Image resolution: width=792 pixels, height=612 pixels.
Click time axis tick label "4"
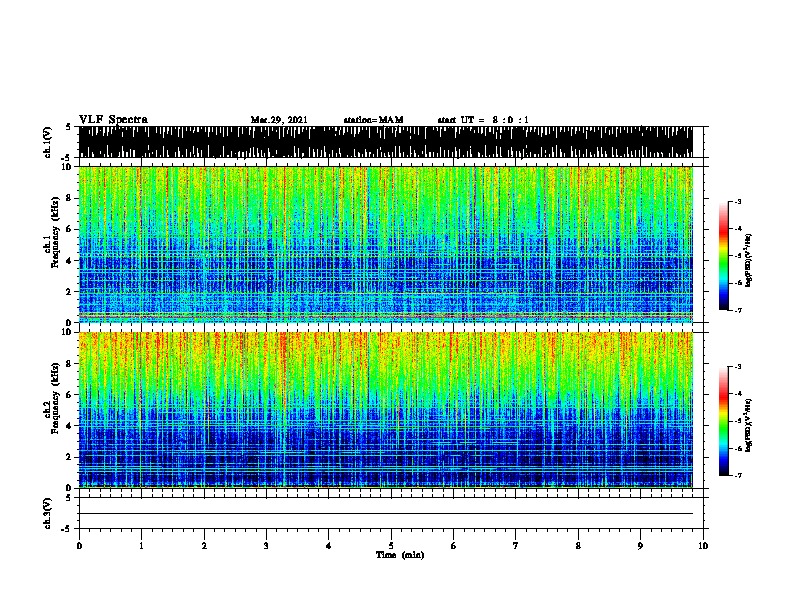(x=329, y=546)
